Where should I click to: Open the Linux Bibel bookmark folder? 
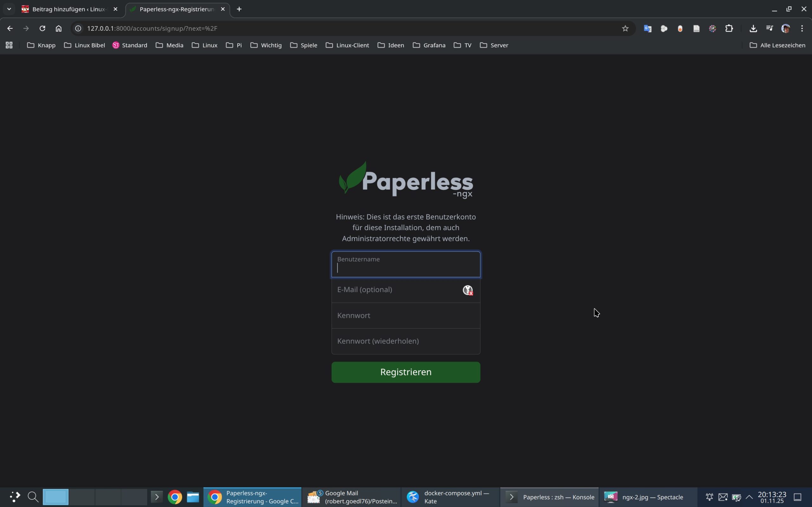85,45
